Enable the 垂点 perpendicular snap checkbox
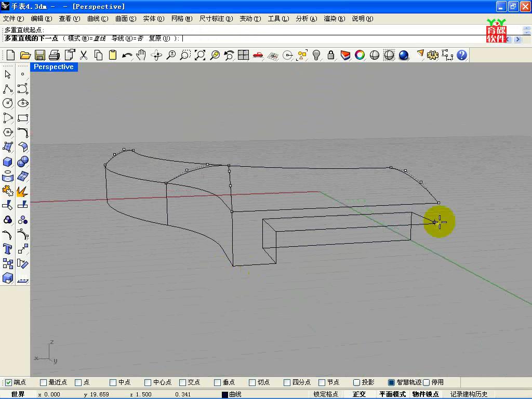The image size is (532, 399). [x=218, y=382]
